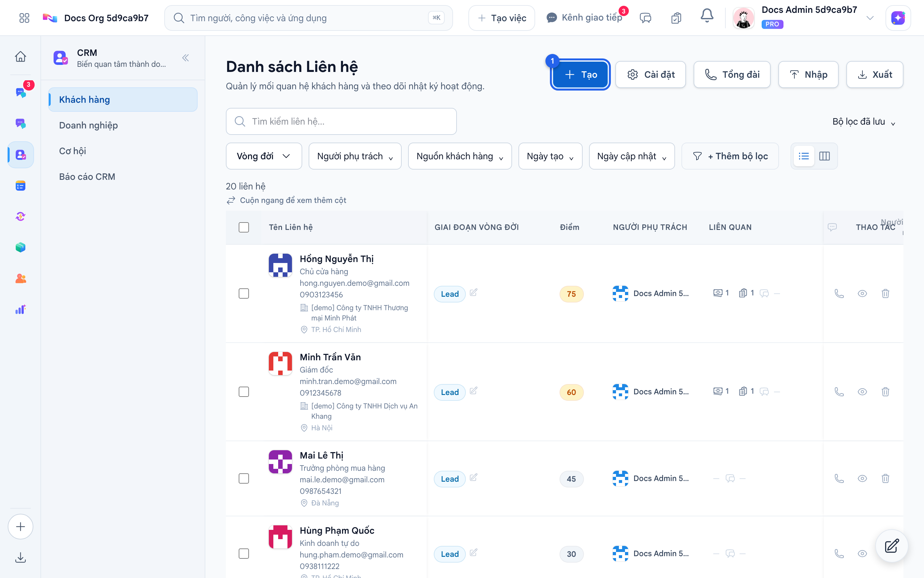The width and height of the screenshot is (924, 578).
Task: Expand the Nguồn khách hàng filter
Action: (x=460, y=156)
